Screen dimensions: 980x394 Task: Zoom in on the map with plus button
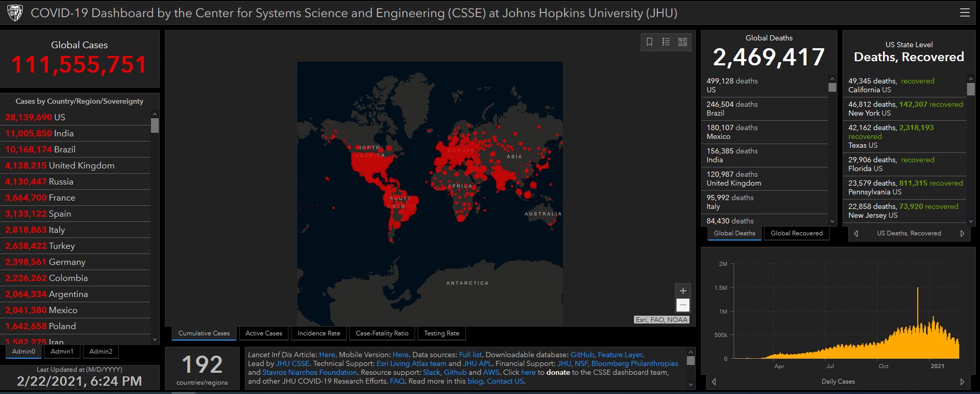pyautogui.click(x=683, y=291)
